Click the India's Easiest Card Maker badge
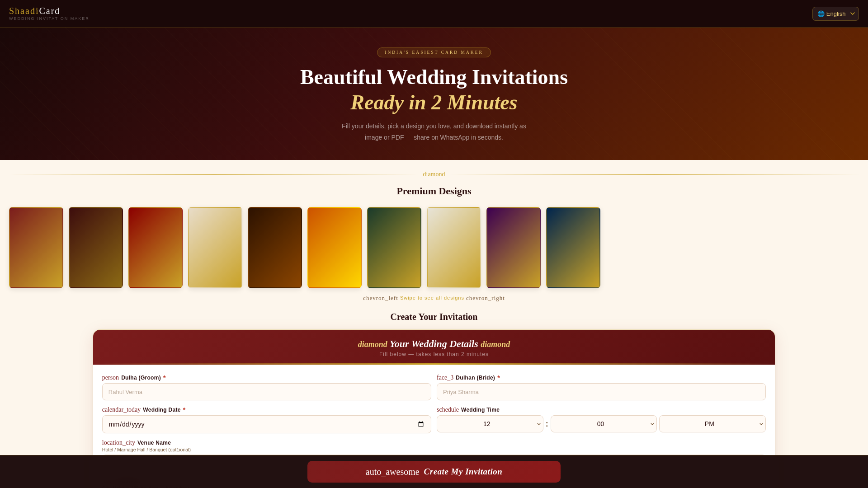 434,52
